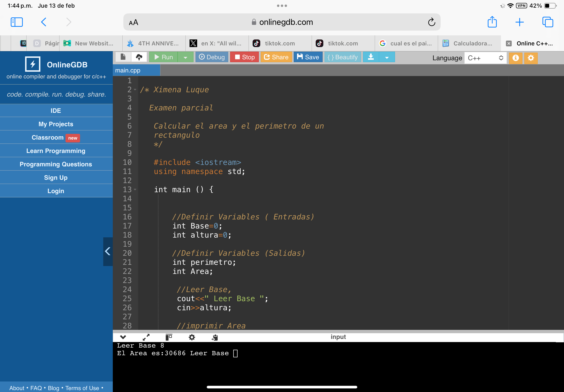The width and height of the screenshot is (564, 392).
Task: Click the upload file cloud icon
Action: pyautogui.click(x=139, y=57)
